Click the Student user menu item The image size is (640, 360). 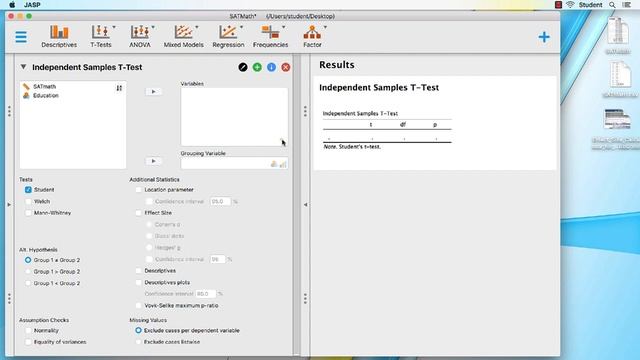(590, 5)
